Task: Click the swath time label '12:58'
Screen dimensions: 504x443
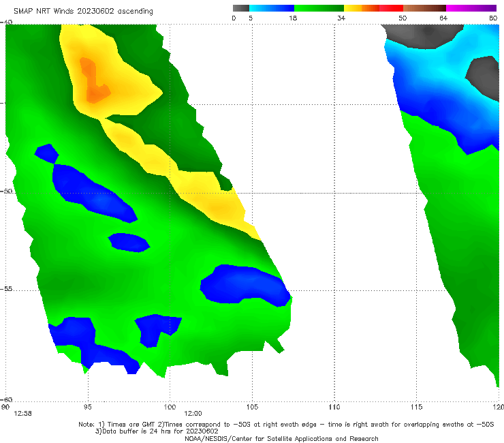Action: point(23,414)
